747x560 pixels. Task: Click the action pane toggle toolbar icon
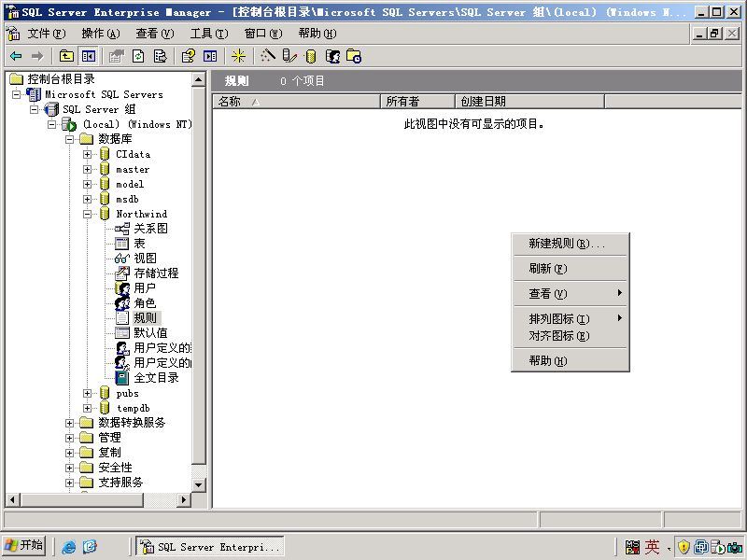coord(210,56)
